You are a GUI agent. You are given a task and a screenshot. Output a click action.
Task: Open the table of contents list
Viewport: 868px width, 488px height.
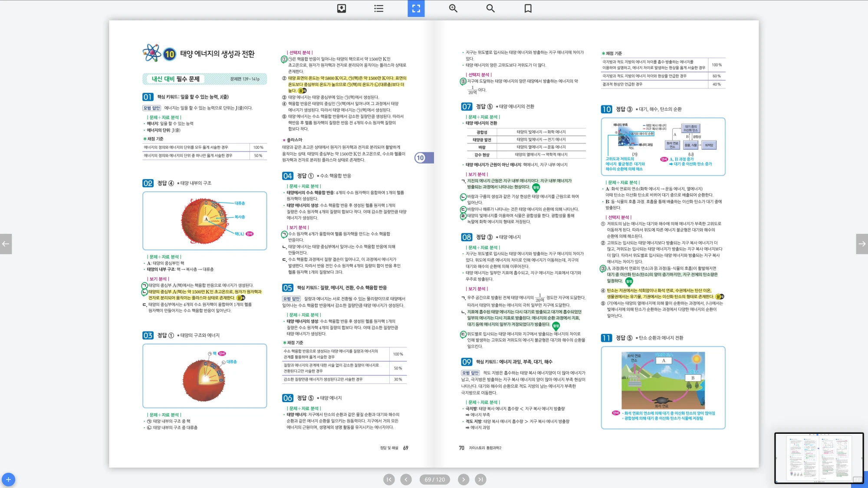pos(378,8)
